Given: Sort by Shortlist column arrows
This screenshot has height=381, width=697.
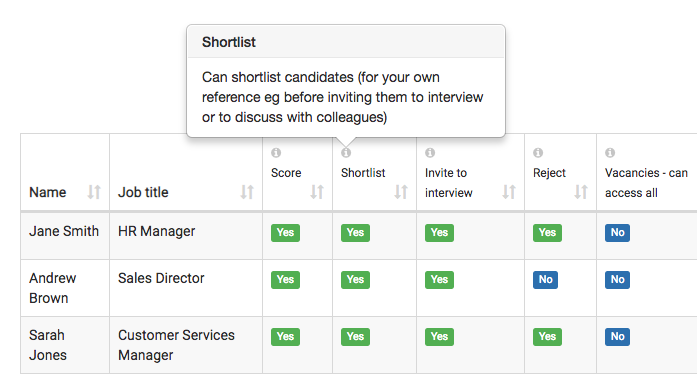Looking at the screenshot, I should point(401,192).
